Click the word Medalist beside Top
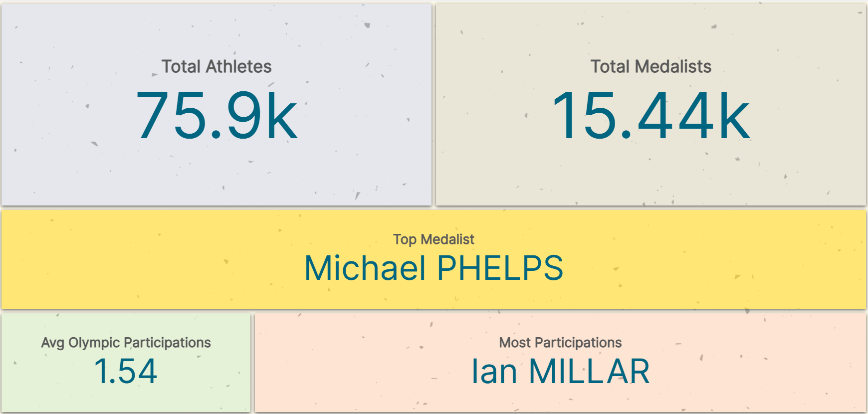The image size is (868, 414). coord(447,239)
